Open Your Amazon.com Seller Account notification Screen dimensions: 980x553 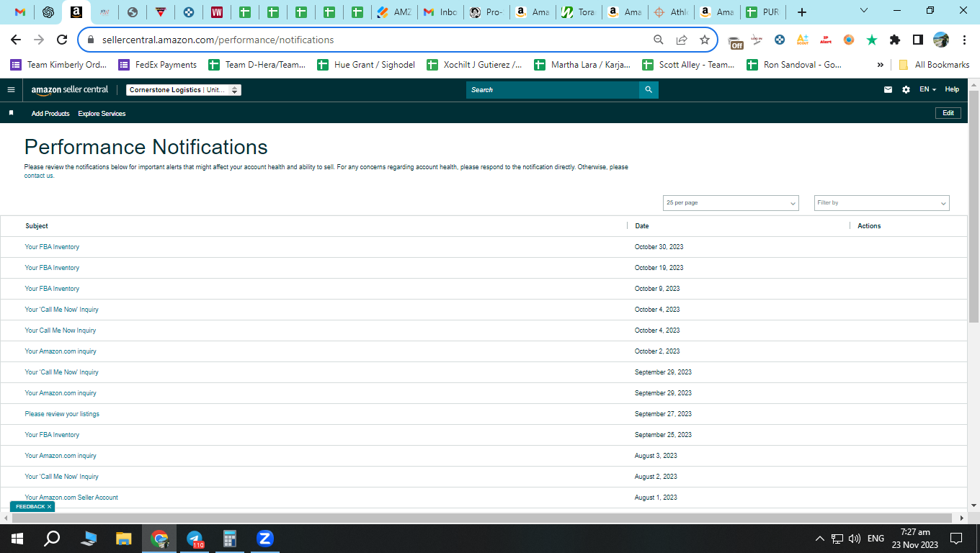click(x=71, y=498)
